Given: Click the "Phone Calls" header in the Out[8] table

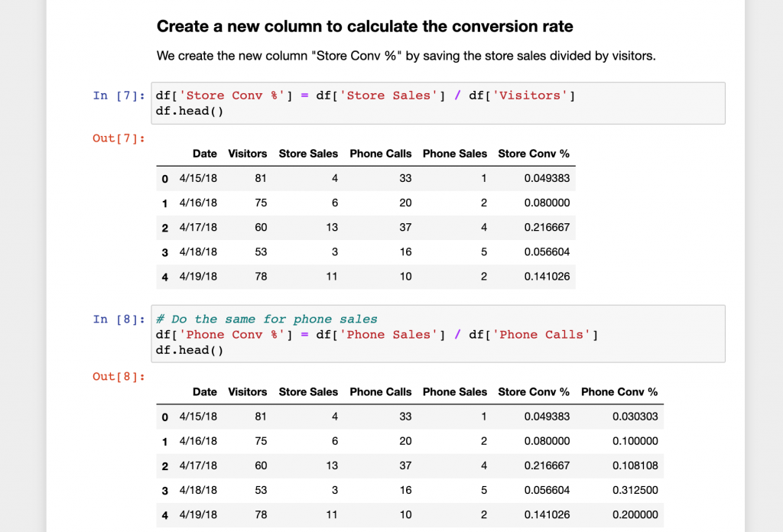Looking at the screenshot, I should point(381,392).
